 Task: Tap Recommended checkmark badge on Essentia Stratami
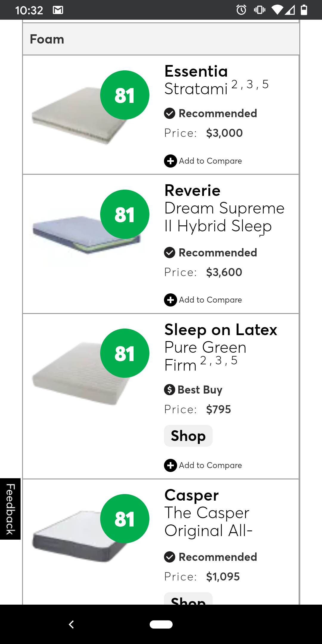(169, 113)
